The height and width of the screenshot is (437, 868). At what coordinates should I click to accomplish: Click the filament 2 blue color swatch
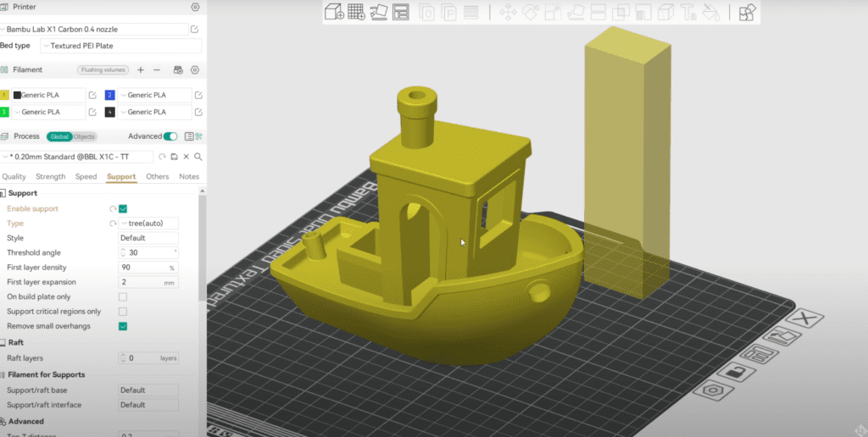tap(109, 95)
